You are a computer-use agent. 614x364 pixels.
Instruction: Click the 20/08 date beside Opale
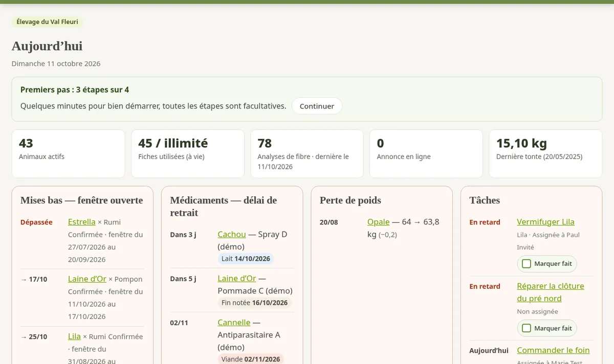coord(329,222)
